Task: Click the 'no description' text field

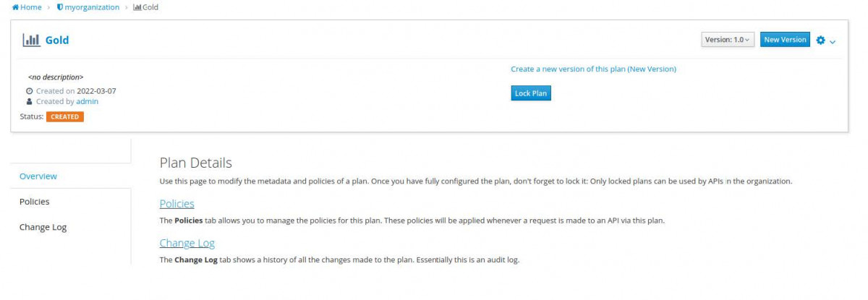Action: click(x=56, y=77)
